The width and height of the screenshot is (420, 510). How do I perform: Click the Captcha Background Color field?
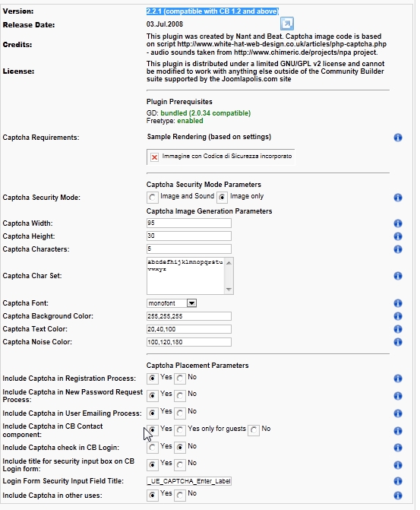tap(189, 316)
